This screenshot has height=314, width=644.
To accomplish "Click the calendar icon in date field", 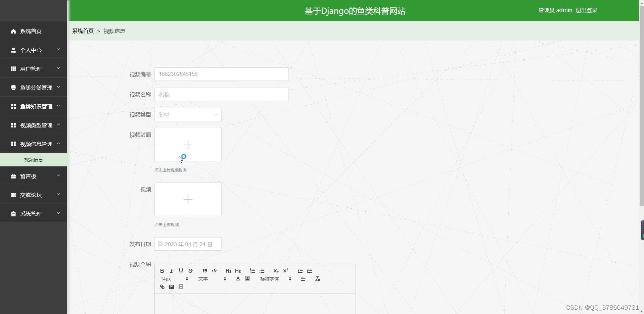I will [160, 244].
